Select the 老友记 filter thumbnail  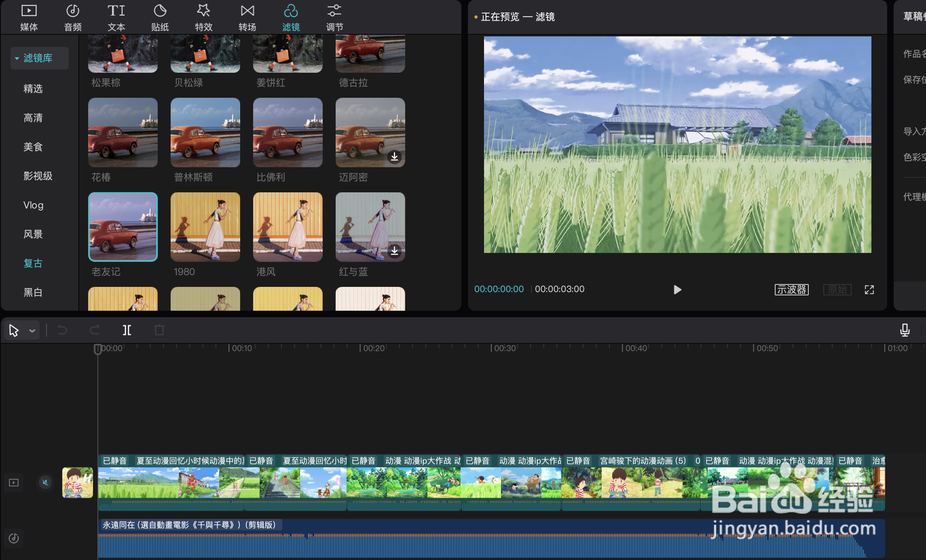pyautogui.click(x=123, y=227)
